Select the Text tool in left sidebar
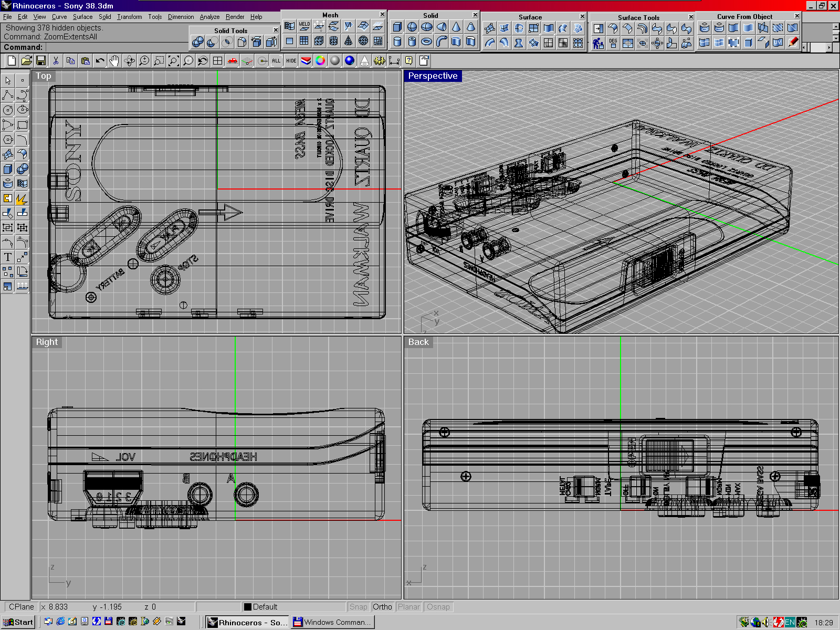This screenshot has height=630, width=840. [x=8, y=257]
